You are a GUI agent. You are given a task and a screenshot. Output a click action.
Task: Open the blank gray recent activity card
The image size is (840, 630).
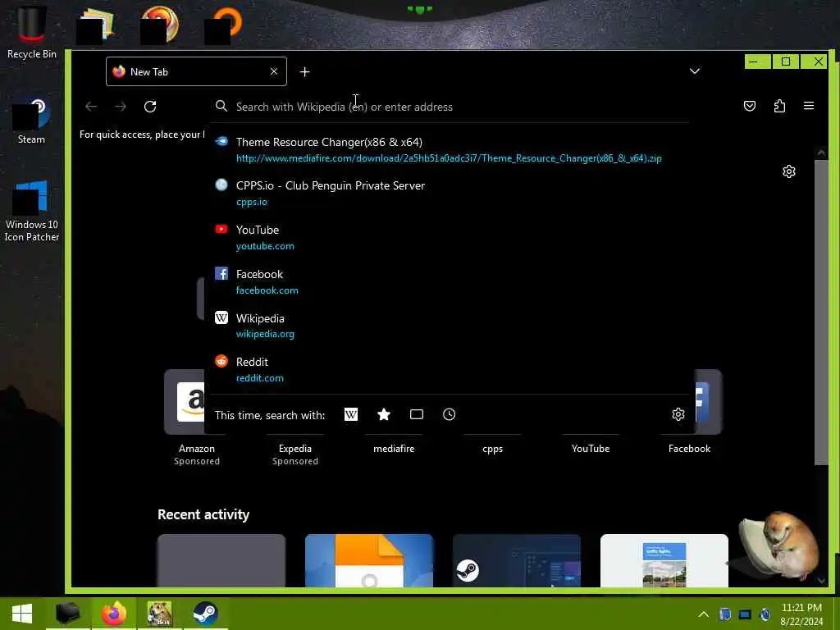tap(221, 560)
